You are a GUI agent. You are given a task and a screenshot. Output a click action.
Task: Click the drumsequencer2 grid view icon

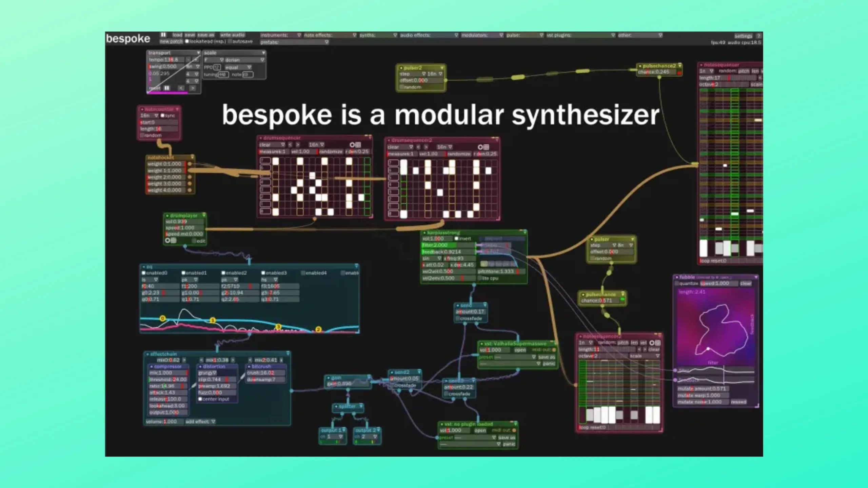(486, 147)
